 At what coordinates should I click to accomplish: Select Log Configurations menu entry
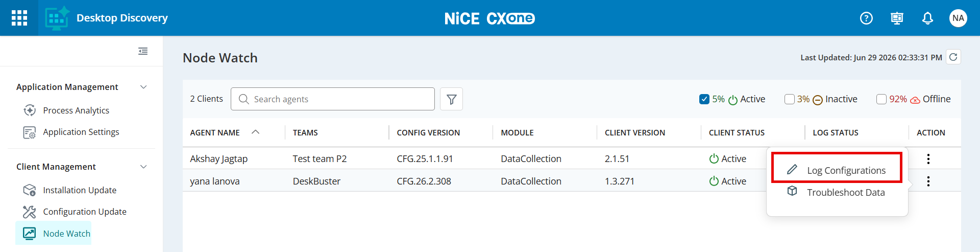tap(837, 170)
